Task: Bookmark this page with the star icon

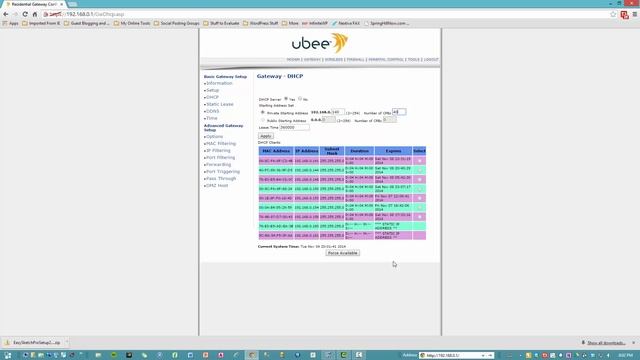Action: pyautogui.click(x=613, y=14)
